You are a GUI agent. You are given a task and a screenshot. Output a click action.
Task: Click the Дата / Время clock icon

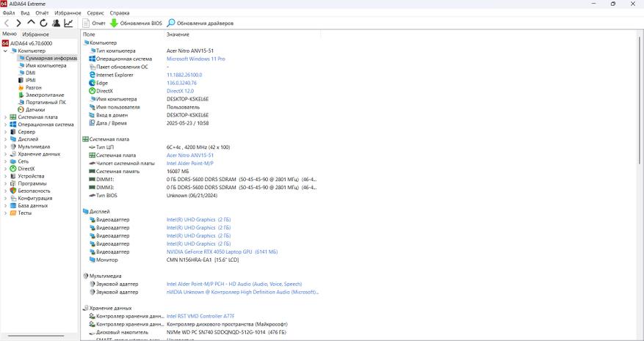92,123
